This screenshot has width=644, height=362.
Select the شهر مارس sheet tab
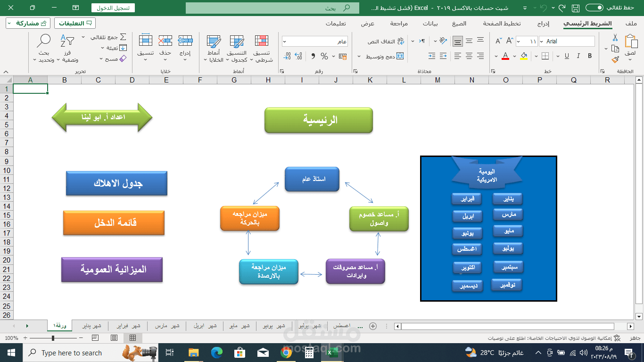coord(167,326)
